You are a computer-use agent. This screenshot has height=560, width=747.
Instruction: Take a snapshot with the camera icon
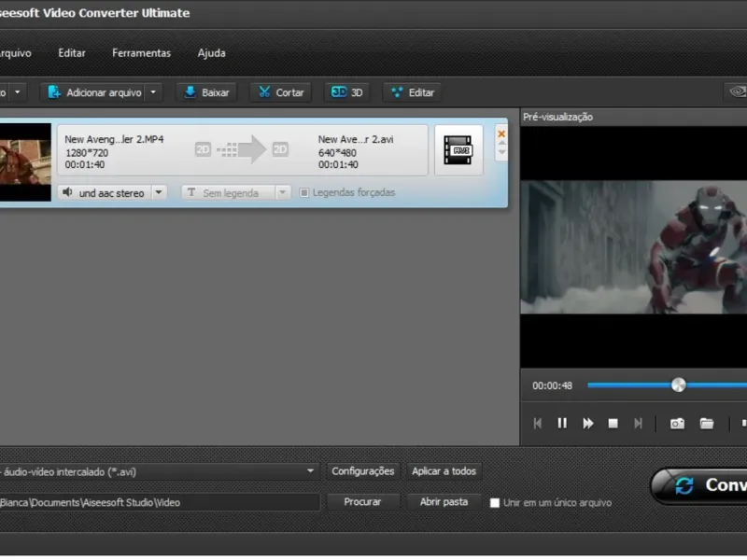677,423
